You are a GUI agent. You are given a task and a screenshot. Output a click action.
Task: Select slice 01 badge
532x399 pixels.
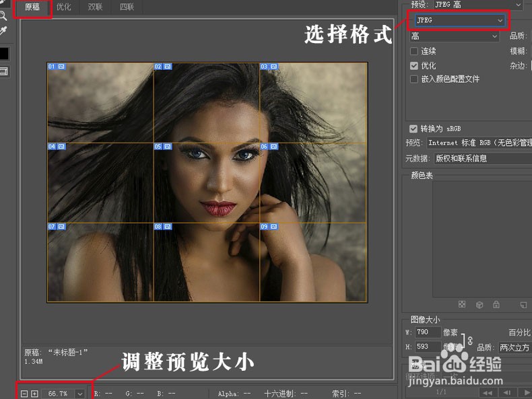point(57,67)
